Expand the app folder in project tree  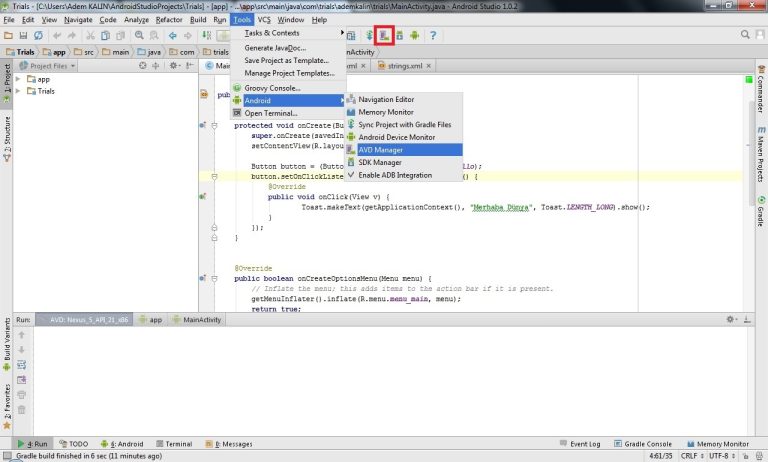pyautogui.click(x=18, y=79)
